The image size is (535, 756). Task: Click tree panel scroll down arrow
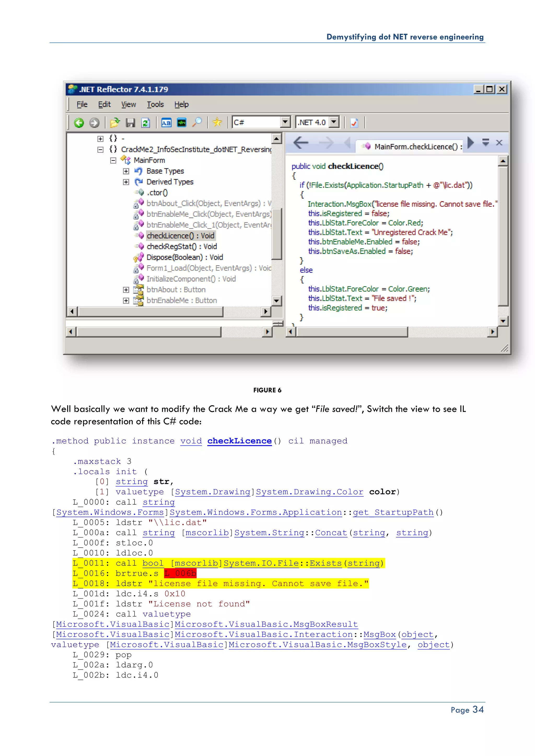pyautogui.click(x=277, y=301)
